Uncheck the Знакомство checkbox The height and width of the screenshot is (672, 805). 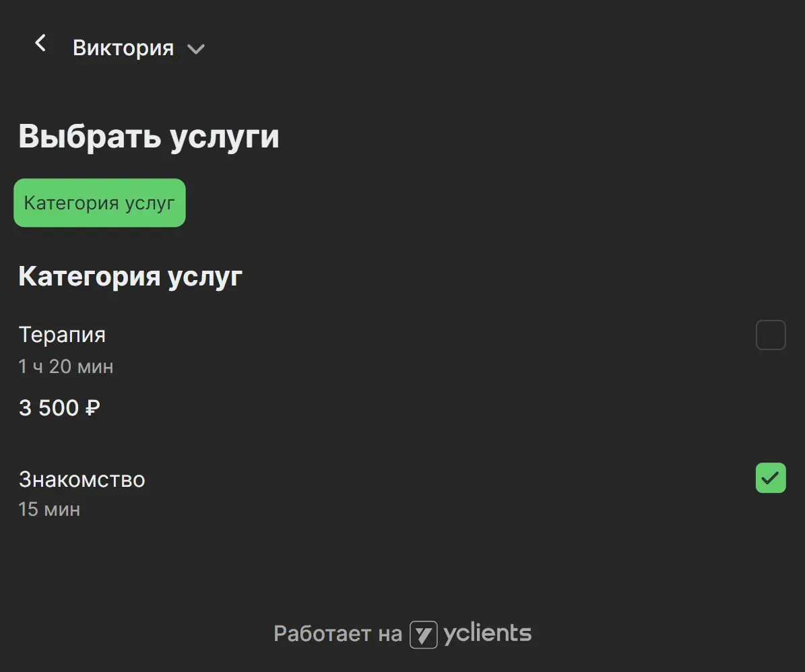[x=771, y=478]
